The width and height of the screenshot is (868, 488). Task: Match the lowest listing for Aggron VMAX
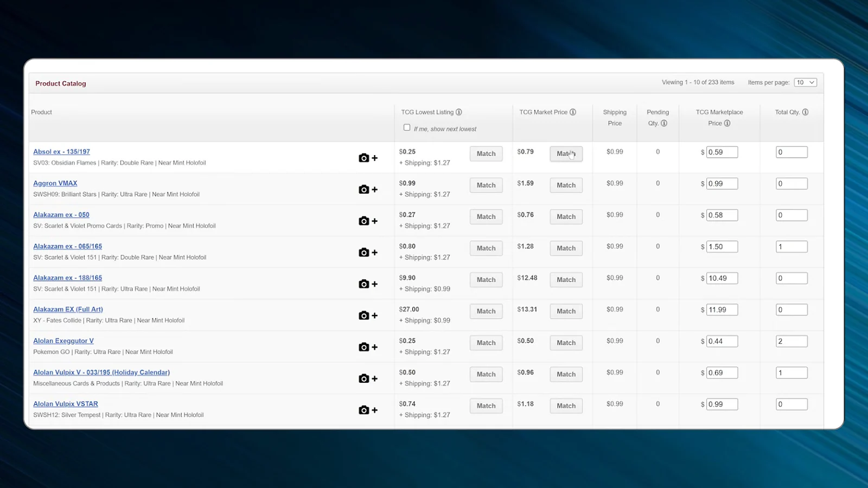486,185
